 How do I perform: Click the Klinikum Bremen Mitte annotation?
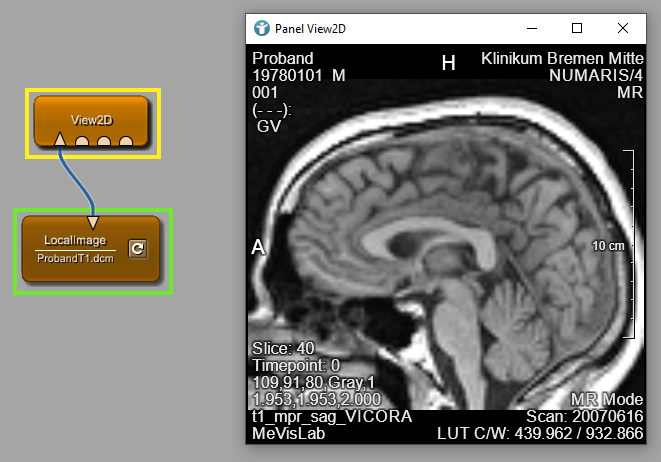coord(562,59)
